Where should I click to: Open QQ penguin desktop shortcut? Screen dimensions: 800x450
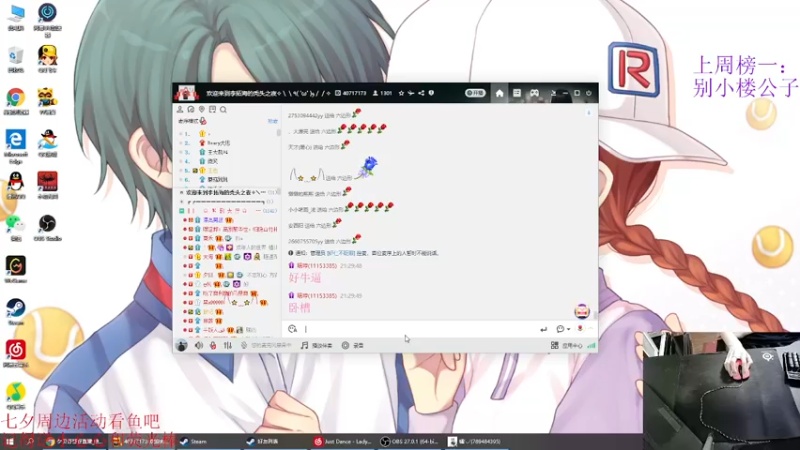(16, 185)
